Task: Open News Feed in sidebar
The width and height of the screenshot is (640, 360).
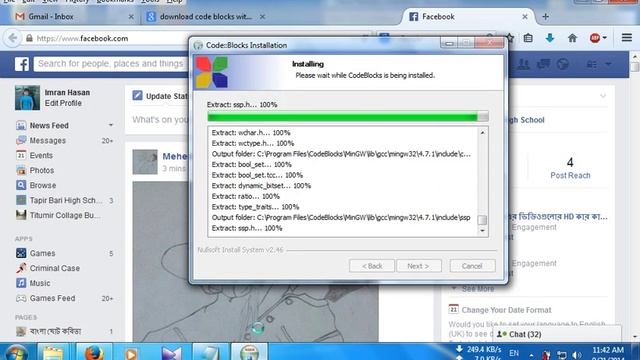Action: click(49, 125)
